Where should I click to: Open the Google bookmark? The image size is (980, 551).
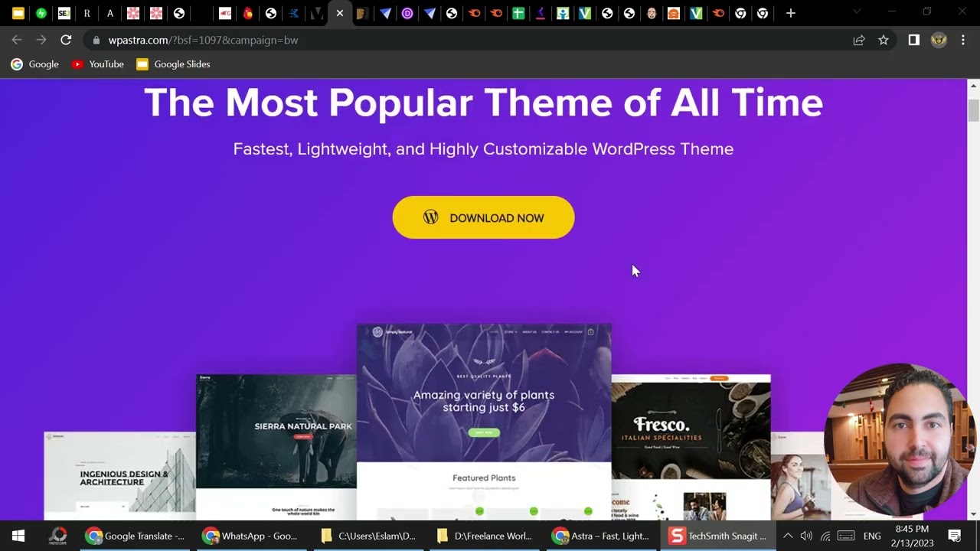tap(34, 64)
